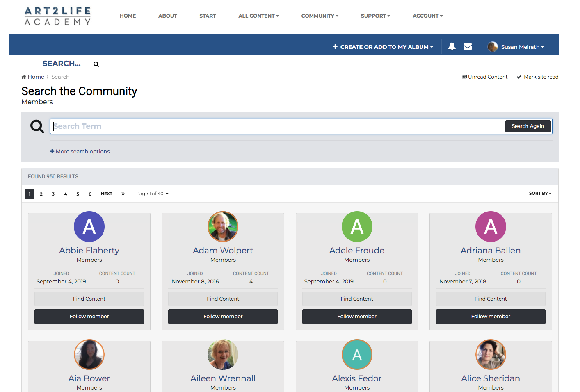Open Create or Add to My Album dropdown
Viewport: 580px width, 392px height.
383,47
